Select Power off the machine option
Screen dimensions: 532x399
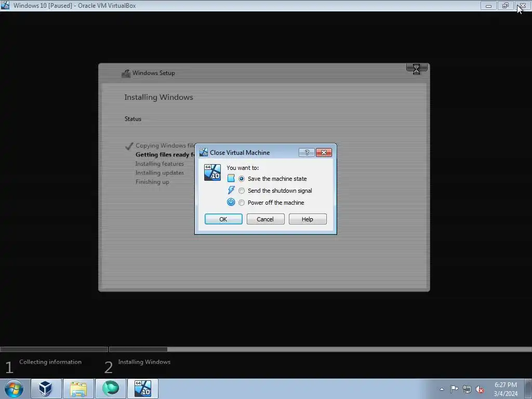tap(241, 203)
